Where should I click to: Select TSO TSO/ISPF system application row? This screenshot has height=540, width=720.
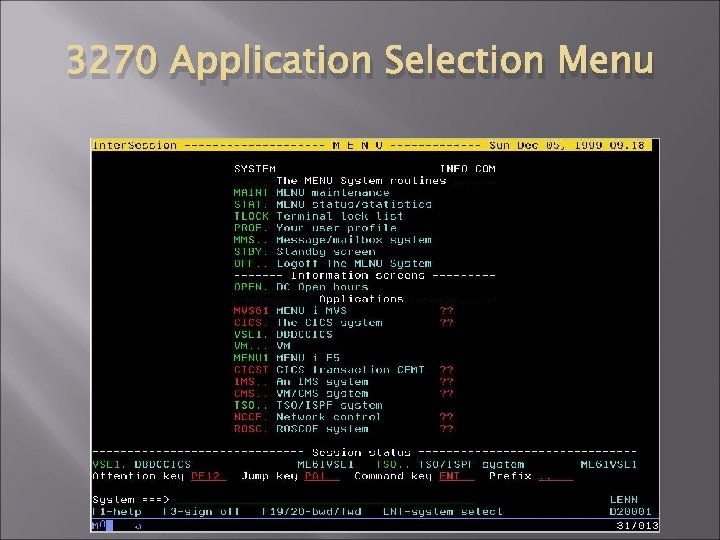click(308, 406)
